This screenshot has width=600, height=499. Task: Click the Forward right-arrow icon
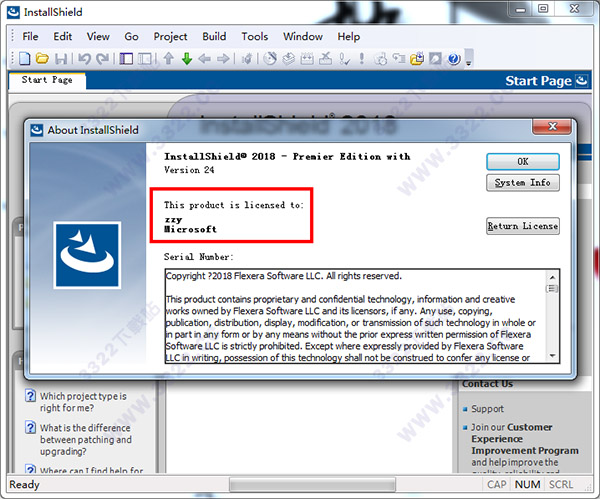[223, 59]
